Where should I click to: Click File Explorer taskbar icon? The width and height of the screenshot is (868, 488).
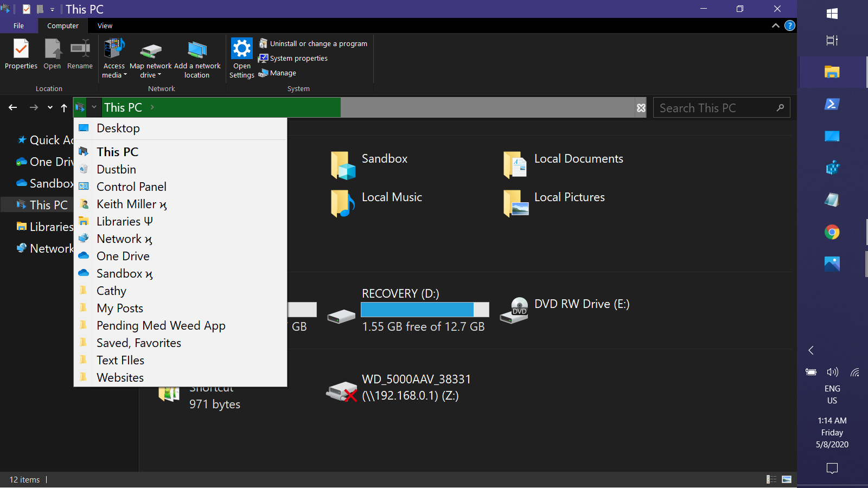pos(832,72)
